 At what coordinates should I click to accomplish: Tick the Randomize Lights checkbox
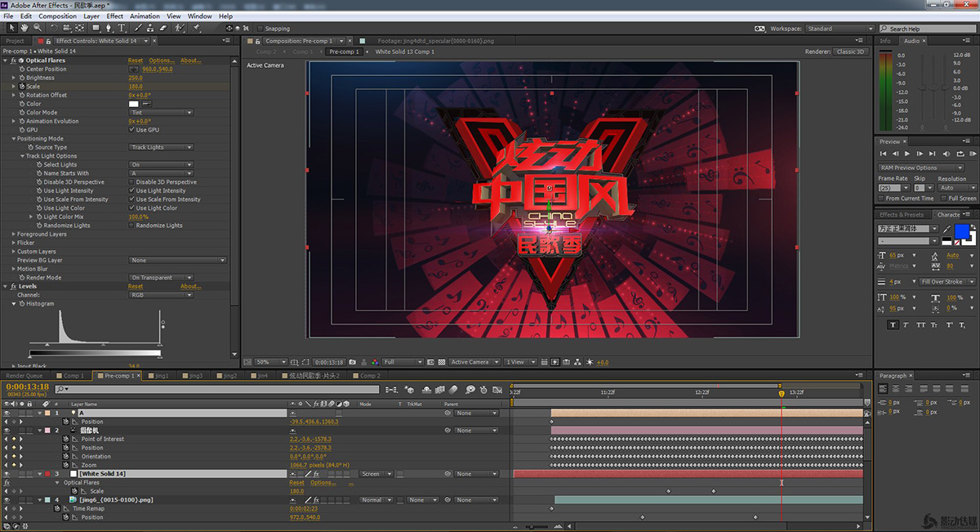pyautogui.click(x=131, y=226)
